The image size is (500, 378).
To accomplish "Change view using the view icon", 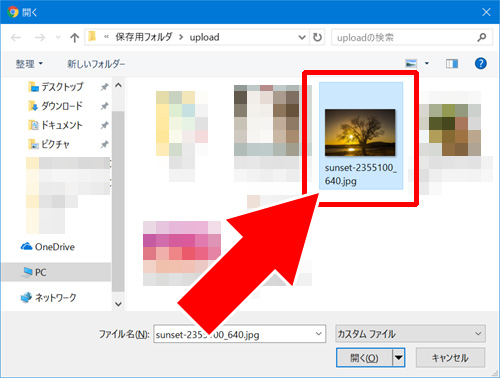I will (411, 63).
